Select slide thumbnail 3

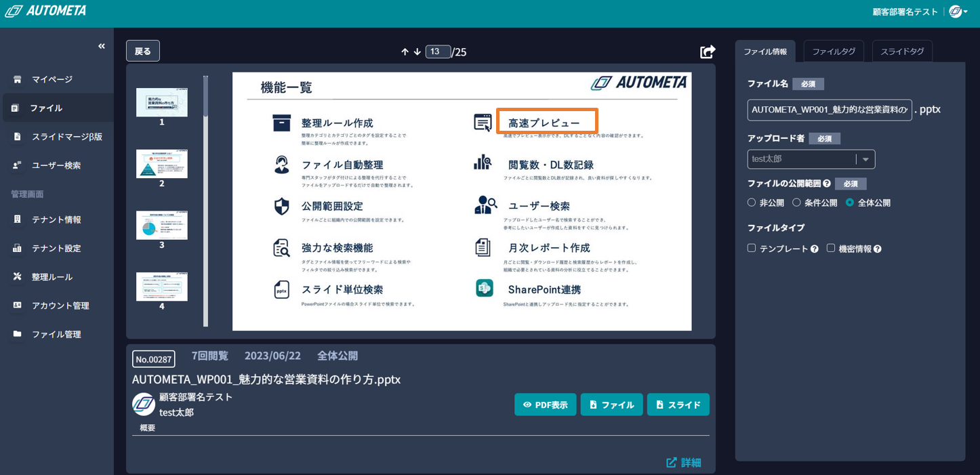pyautogui.click(x=162, y=225)
